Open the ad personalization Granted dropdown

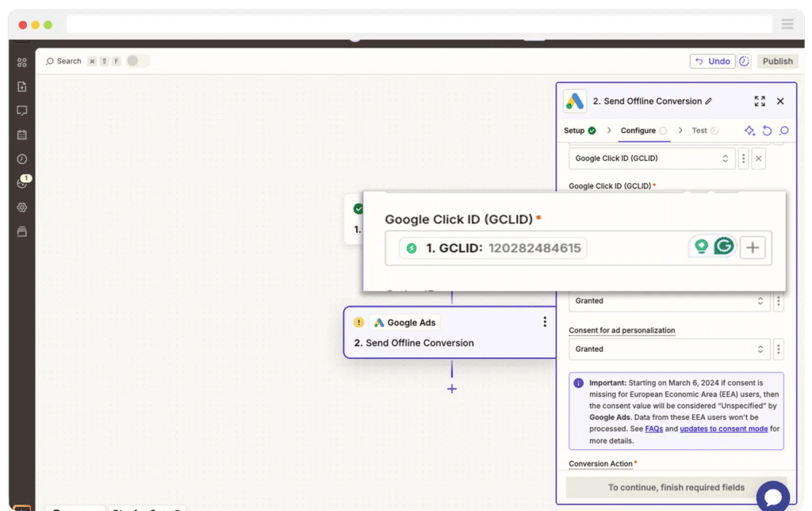(x=669, y=349)
